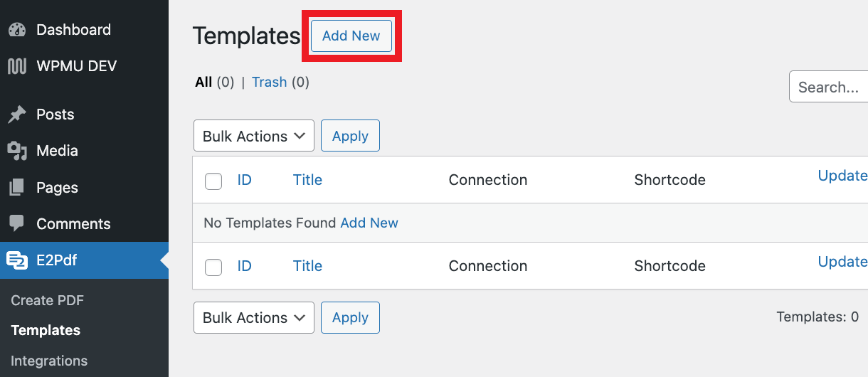This screenshot has height=377, width=868.
Task: Click the Posts pushpin icon
Action: click(x=17, y=115)
